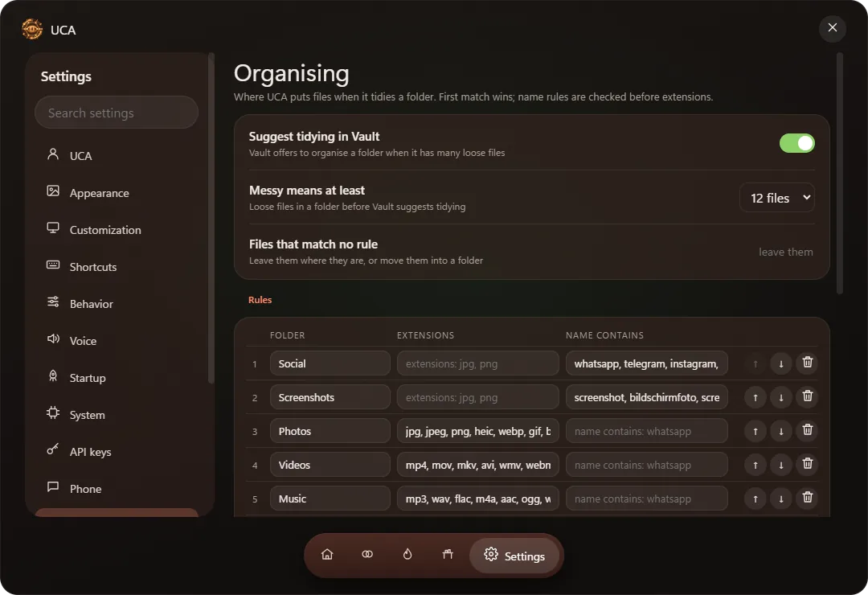The height and width of the screenshot is (595, 868).
Task: Move the Videos rule down
Action: coord(781,465)
